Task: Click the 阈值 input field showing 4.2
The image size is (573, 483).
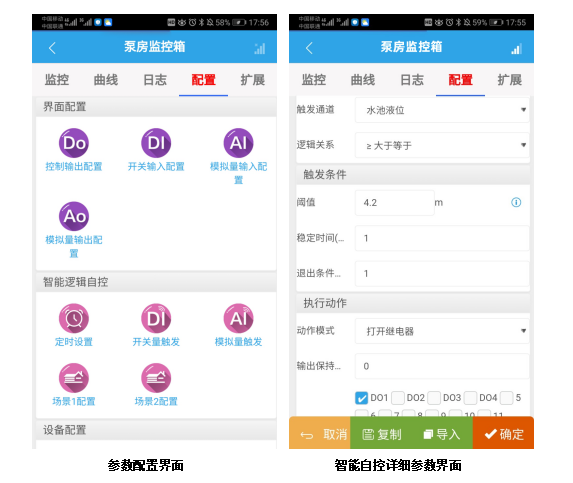Action: tap(395, 203)
